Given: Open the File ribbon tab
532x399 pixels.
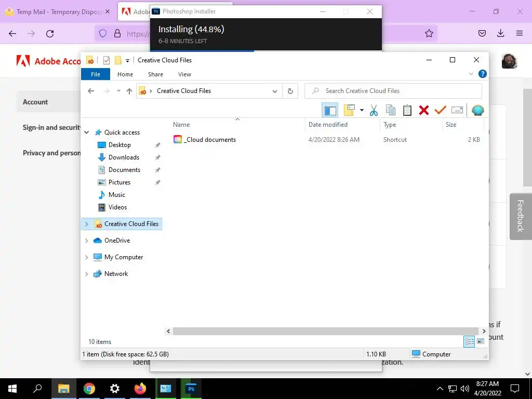Looking at the screenshot, I should coord(96,74).
